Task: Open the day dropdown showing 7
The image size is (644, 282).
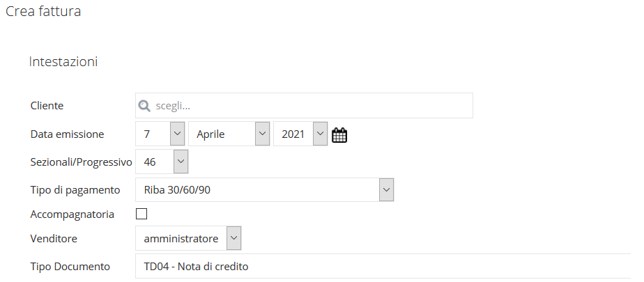Action: point(160,134)
